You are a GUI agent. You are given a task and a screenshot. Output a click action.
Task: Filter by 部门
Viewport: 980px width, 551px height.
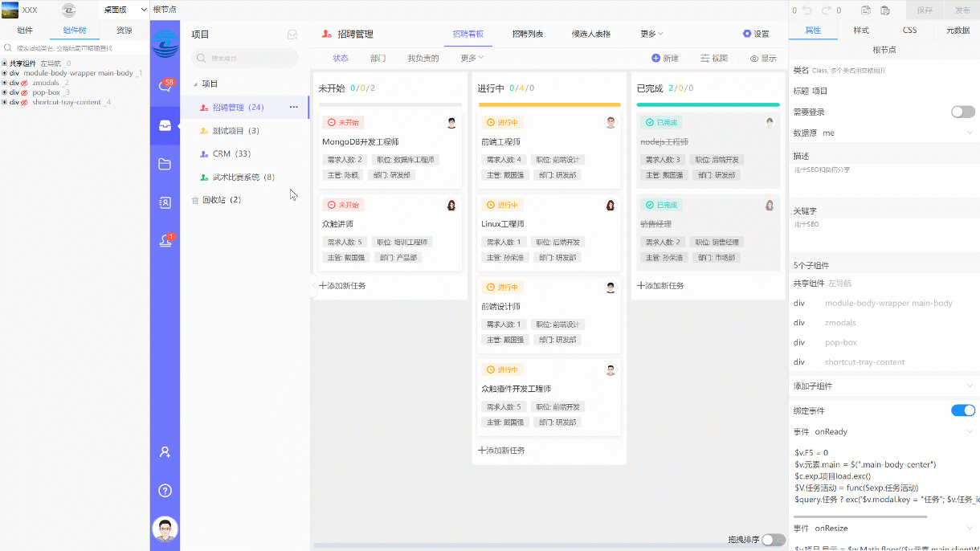(x=378, y=58)
